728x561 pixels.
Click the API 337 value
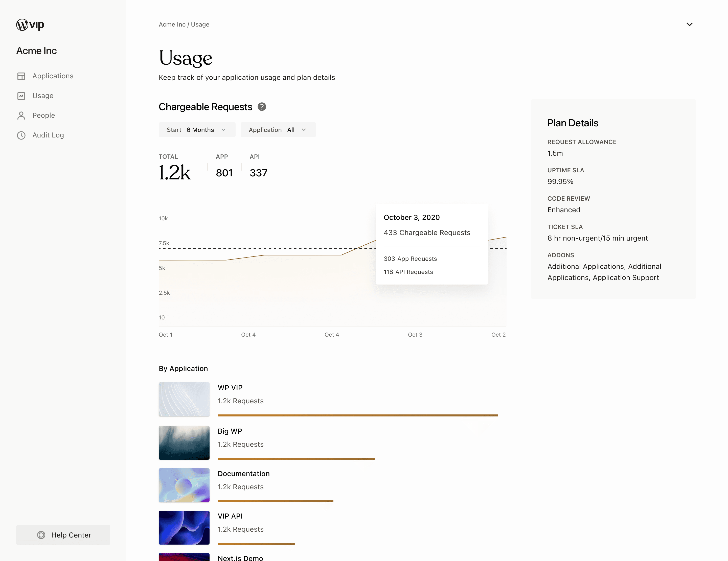[x=258, y=173]
